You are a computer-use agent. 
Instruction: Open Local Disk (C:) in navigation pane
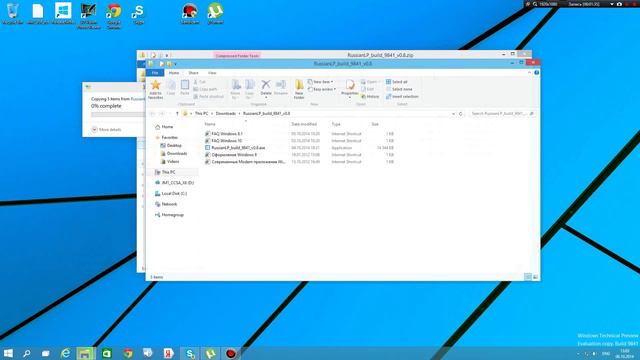pyautogui.click(x=174, y=193)
